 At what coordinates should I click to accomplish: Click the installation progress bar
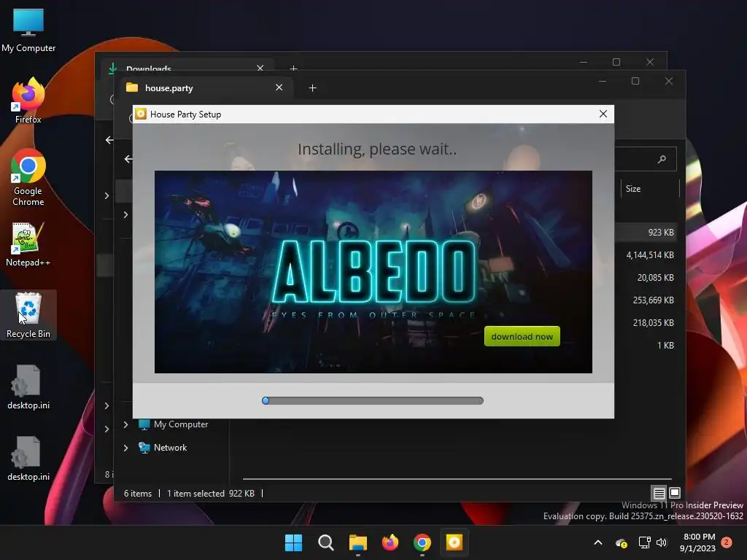tap(373, 400)
